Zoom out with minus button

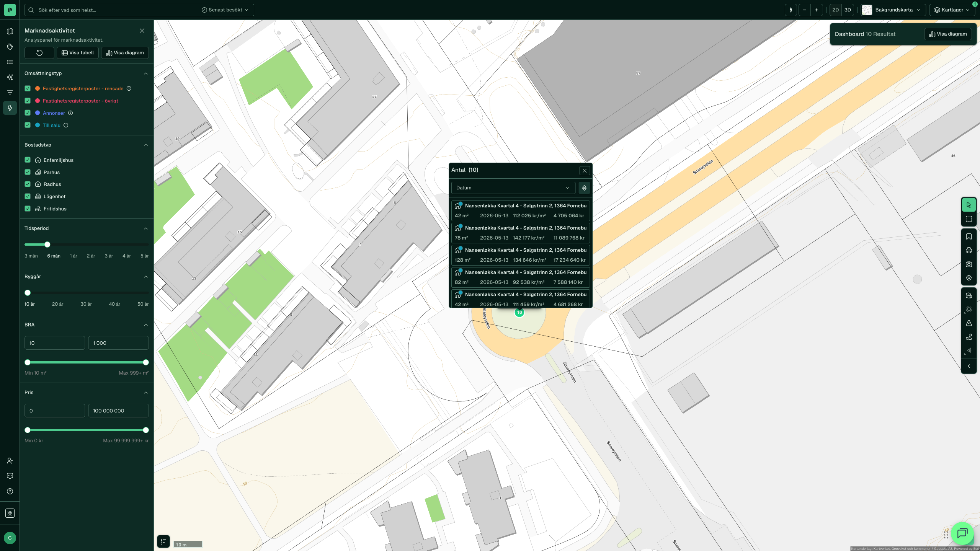805,10
